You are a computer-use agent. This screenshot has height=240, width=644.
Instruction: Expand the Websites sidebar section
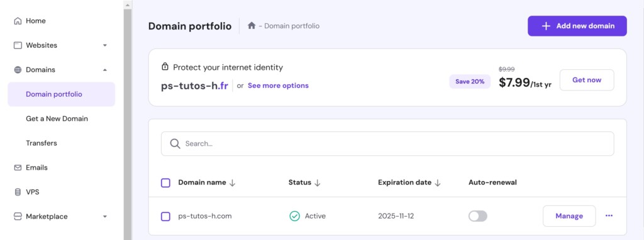(105, 45)
